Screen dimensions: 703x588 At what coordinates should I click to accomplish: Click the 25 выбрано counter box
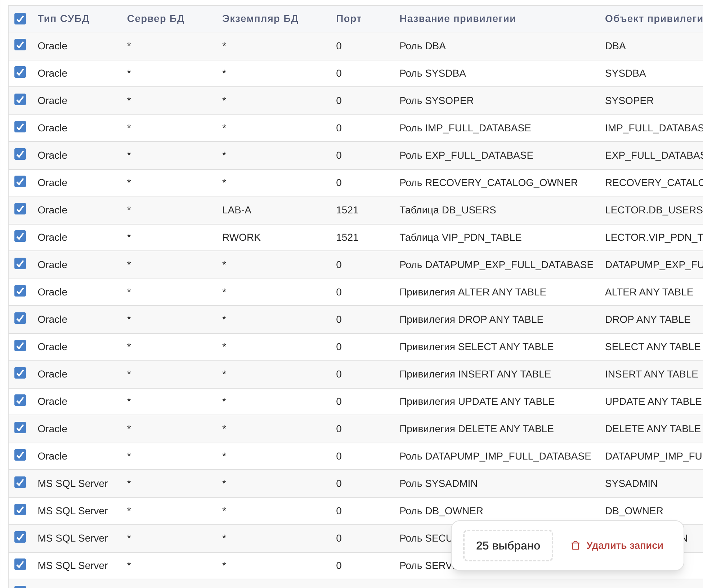point(508,546)
